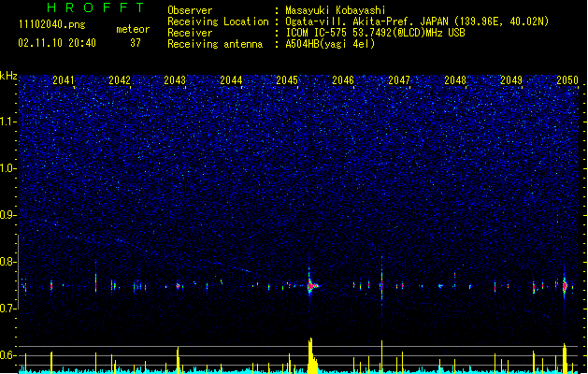Click the kHz axis unit label

click(8, 76)
